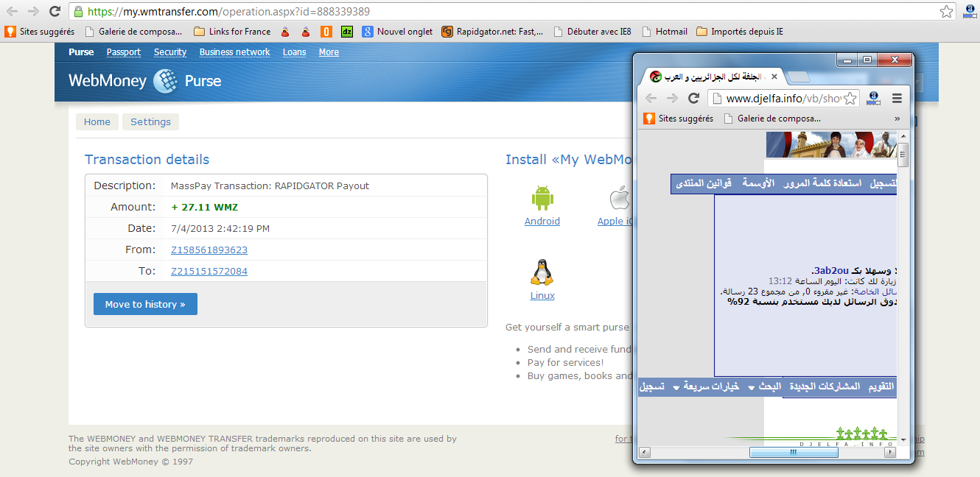
Task: Close the الجلفة لكل الجزائريين tab
Action: (x=774, y=77)
